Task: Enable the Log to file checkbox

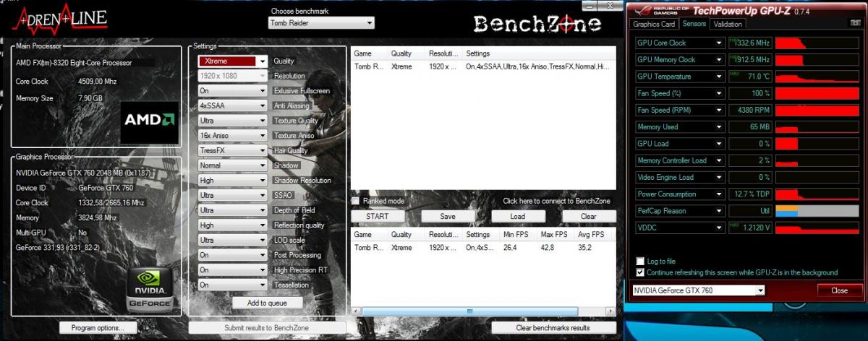Action: tap(640, 261)
